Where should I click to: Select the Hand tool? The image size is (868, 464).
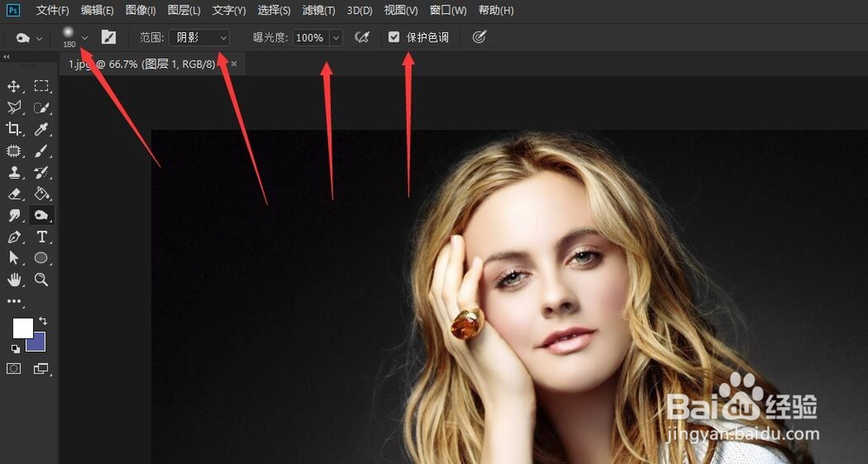[x=14, y=280]
